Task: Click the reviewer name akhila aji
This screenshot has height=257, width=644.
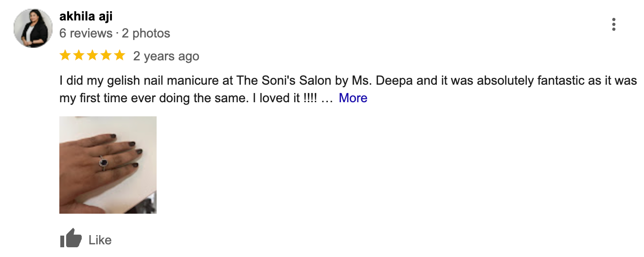Action: [x=86, y=17]
